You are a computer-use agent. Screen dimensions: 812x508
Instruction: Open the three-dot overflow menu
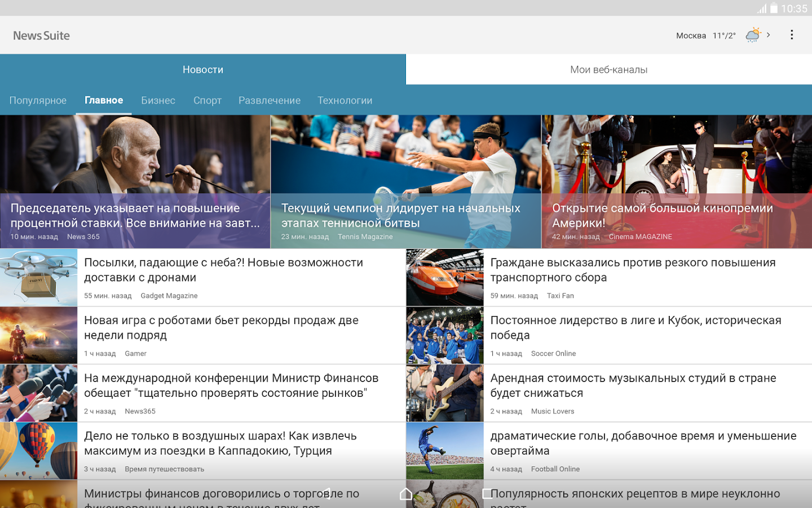[792, 35]
